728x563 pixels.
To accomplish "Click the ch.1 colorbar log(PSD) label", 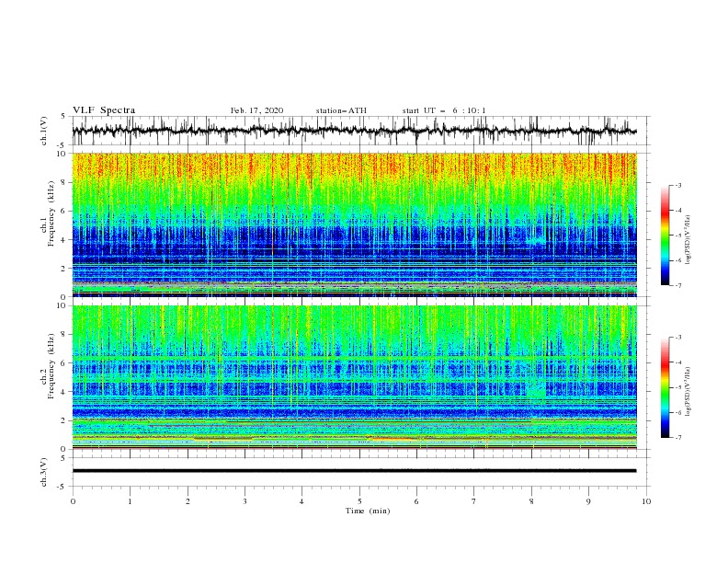I will (688, 240).
